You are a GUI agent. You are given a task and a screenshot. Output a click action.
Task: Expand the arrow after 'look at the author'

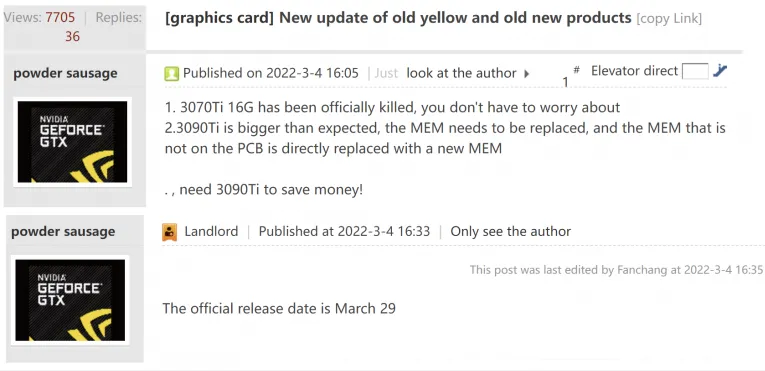[527, 74]
